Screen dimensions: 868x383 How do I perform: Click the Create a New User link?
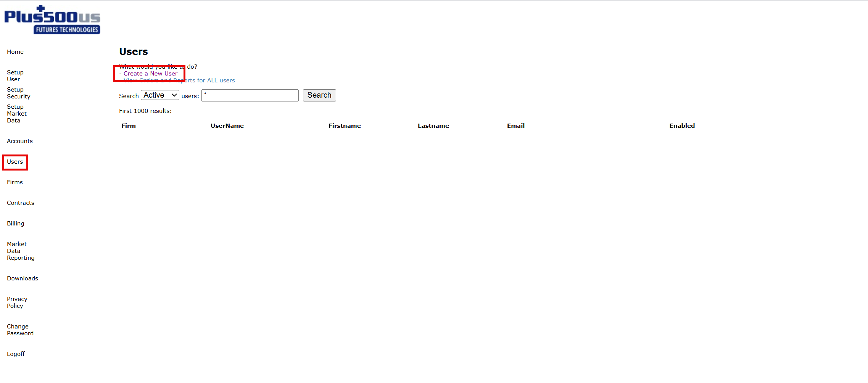click(150, 74)
